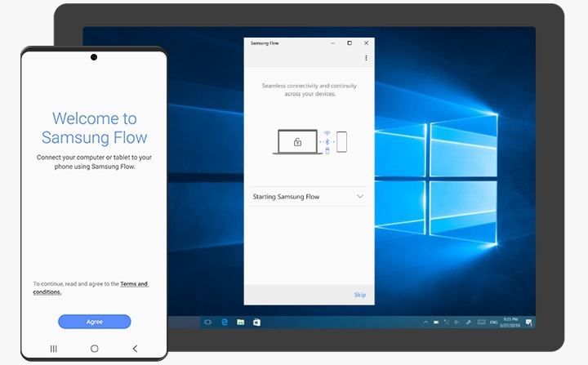Open the touch keyboard tray icon
Image resolution: width=588 pixels, height=365 pixels.
coord(482,323)
